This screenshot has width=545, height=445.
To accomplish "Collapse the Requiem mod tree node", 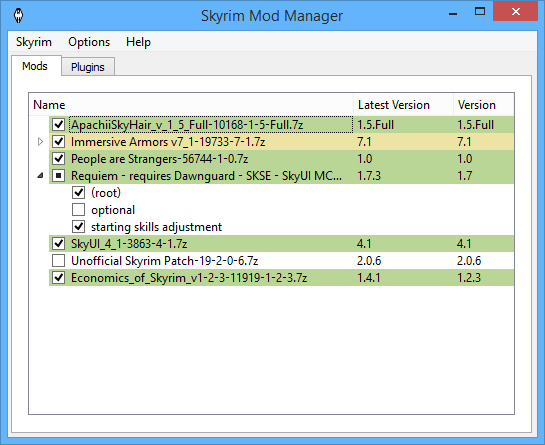I will (40, 176).
